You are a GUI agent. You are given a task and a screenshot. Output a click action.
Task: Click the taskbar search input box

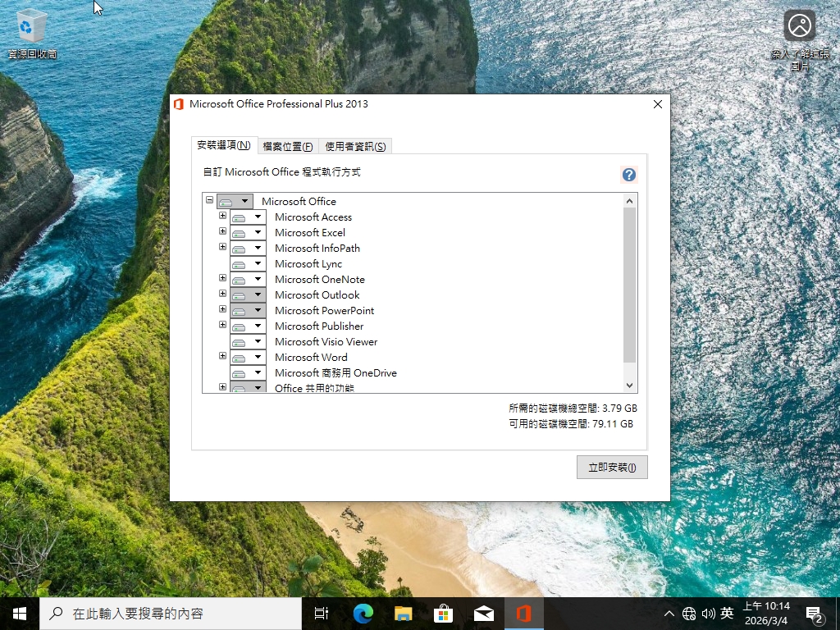(172, 614)
